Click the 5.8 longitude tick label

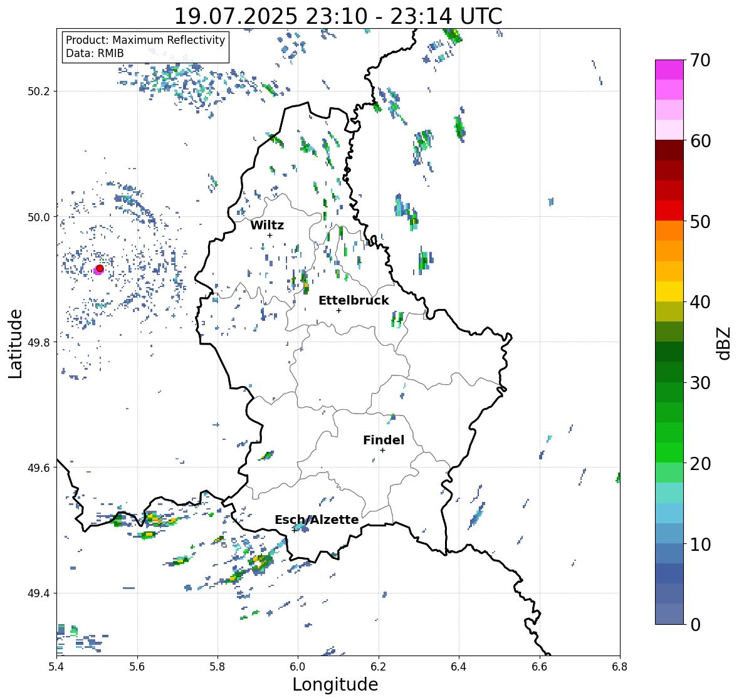click(x=218, y=667)
